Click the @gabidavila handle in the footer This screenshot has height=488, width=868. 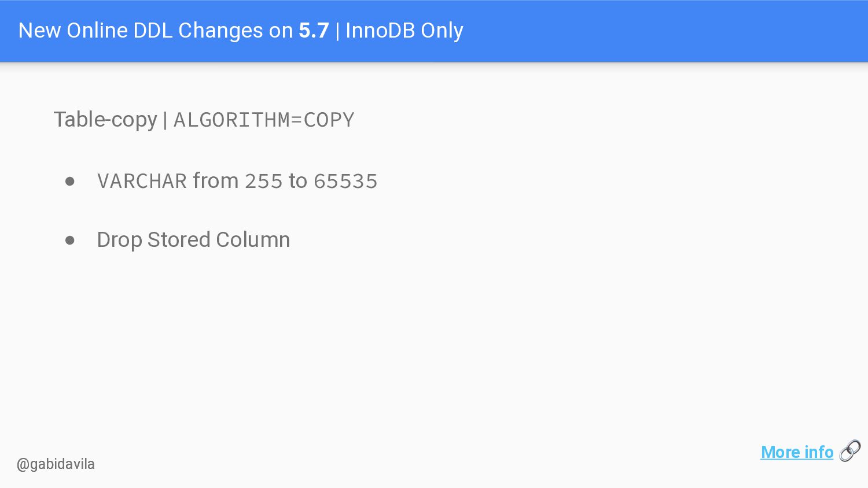click(56, 464)
